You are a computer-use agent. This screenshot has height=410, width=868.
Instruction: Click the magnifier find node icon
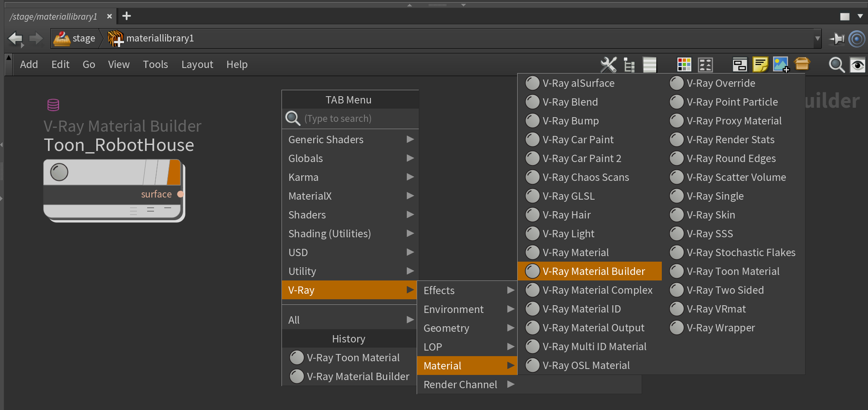coord(837,65)
